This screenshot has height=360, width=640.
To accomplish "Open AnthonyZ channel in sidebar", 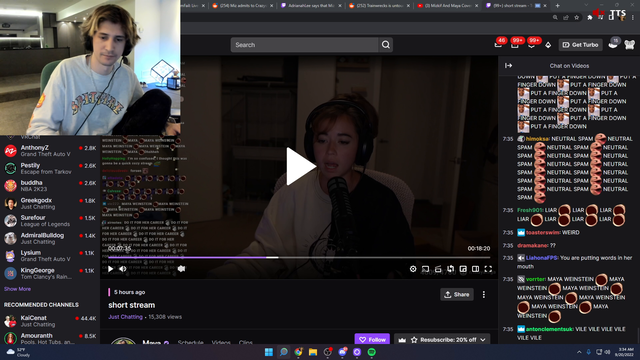I will click(x=50, y=151).
